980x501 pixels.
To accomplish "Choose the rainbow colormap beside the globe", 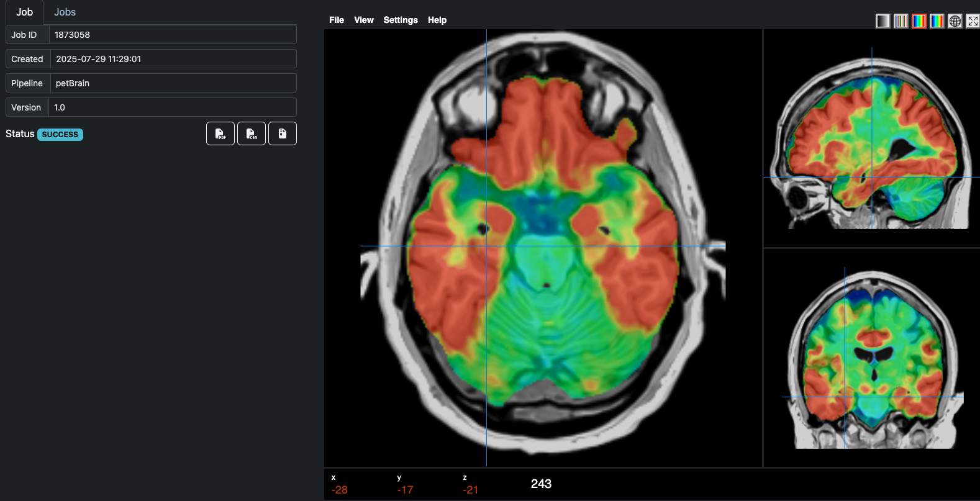I will [x=937, y=21].
